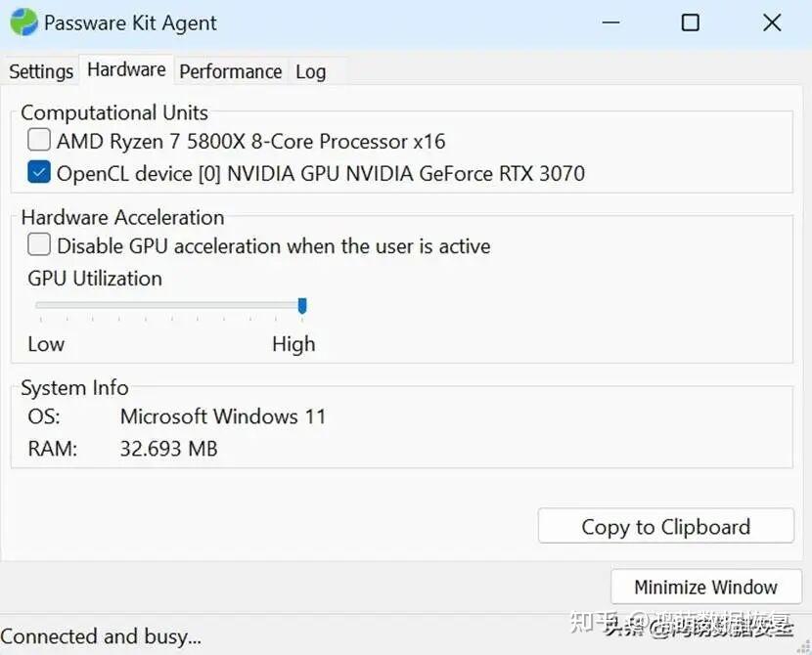Click the Microsoft Windows 11 OS text

[x=223, y=416]
